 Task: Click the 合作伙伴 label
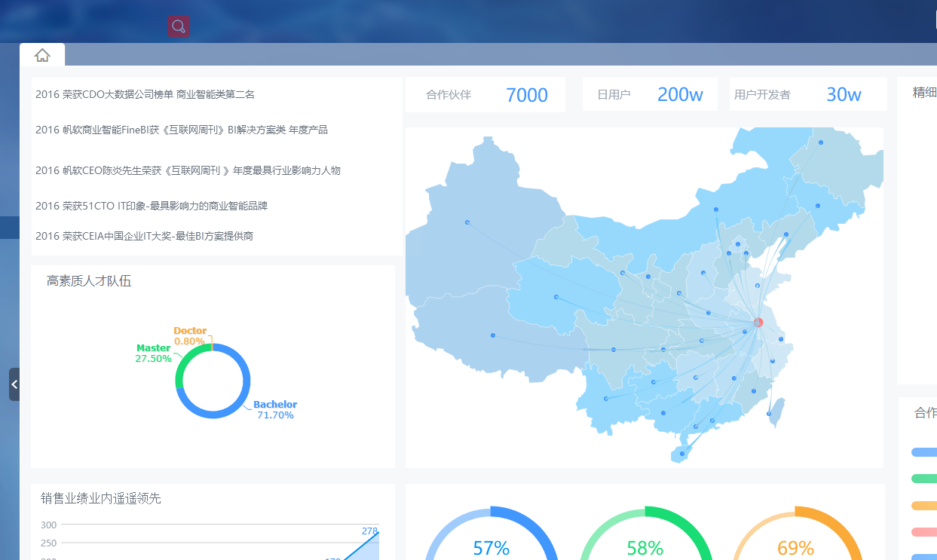tap(449, 95)
